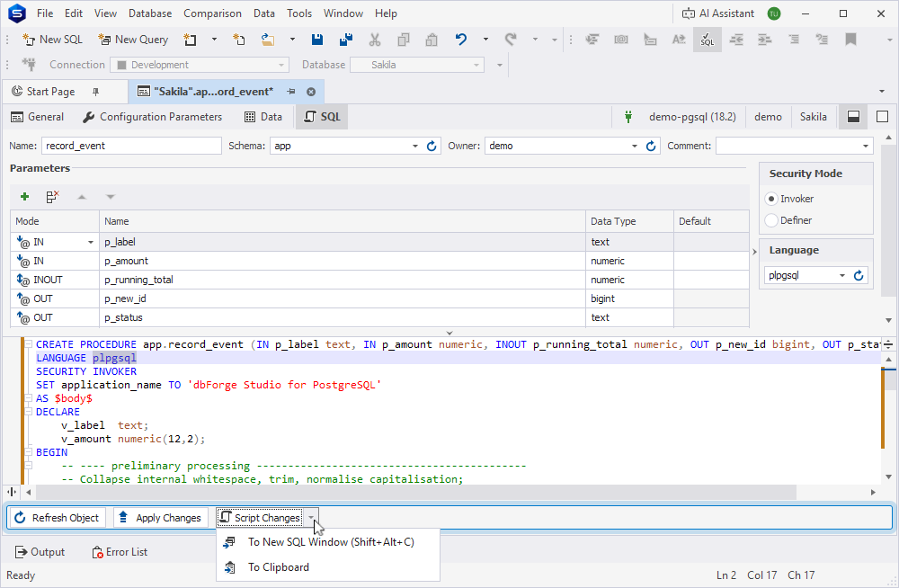Switch to the Data tab
899x588 pixels.
click(x=263, y=117)
